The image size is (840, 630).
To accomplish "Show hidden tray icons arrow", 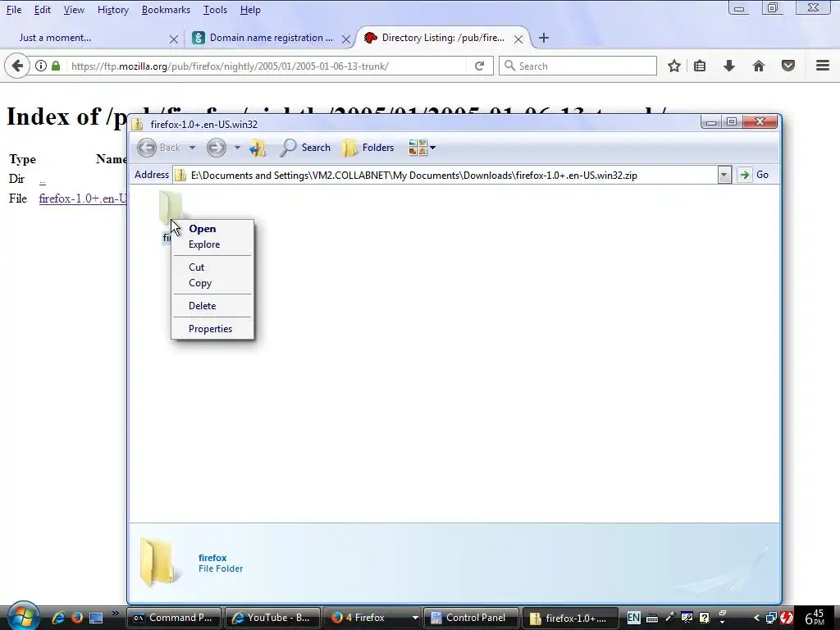I will [x=756, y=618].
